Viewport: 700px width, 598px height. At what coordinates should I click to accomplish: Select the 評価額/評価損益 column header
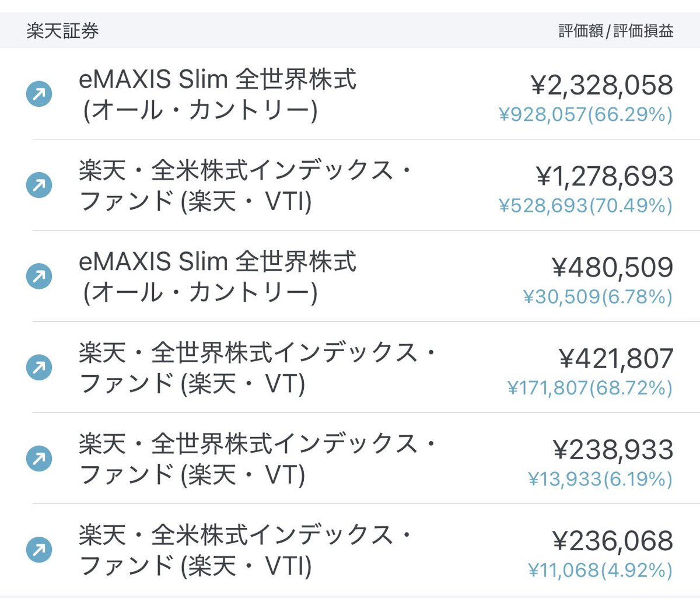616,31
